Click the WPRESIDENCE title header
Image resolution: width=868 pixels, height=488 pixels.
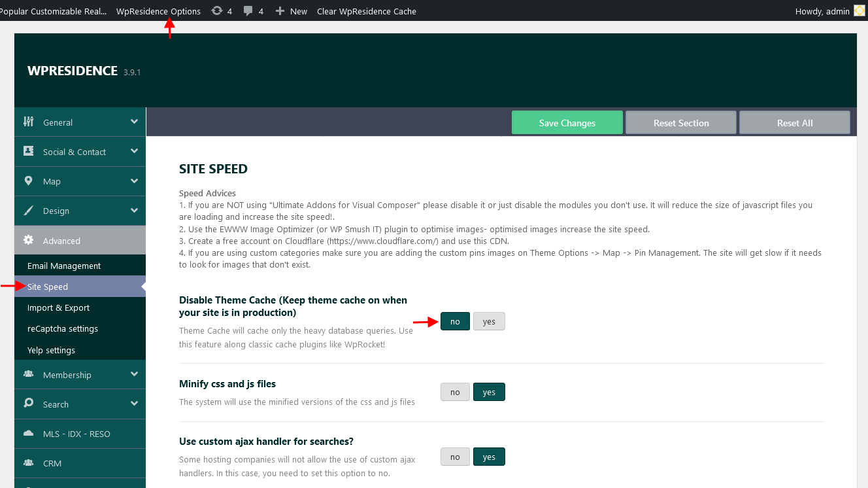pos(73,71)
